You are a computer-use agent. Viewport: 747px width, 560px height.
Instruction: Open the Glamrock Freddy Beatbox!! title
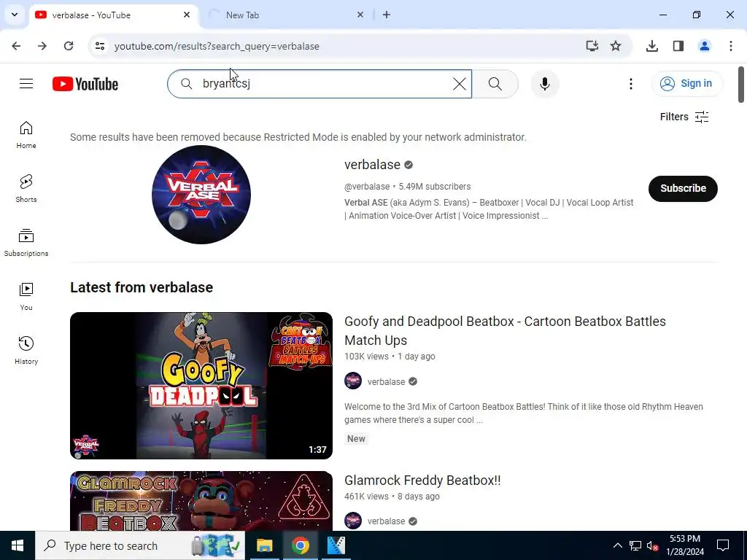click(422, 480)
